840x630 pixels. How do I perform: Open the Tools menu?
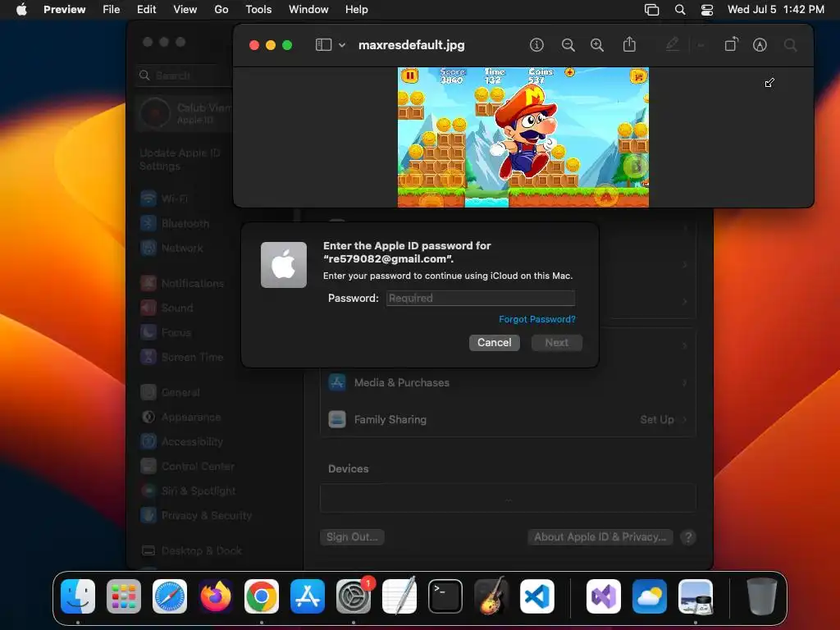(258, 10)
